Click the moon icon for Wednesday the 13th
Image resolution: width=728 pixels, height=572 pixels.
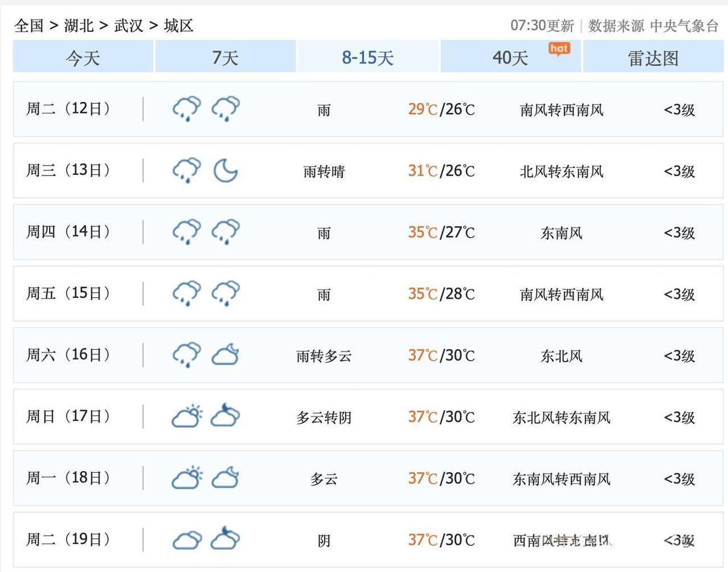pos(226,170)
